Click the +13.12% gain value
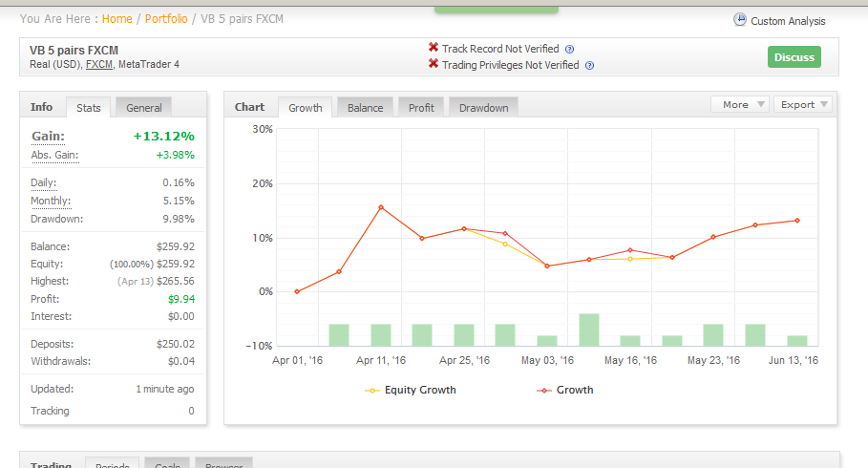The image size is (868, 468). (x=164, y=137)
